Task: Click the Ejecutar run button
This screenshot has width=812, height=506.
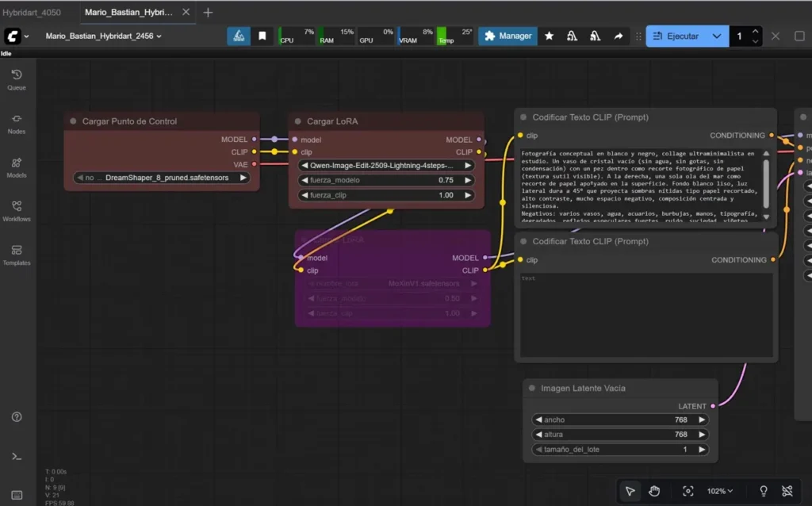Action: click(x=676, y=36)
